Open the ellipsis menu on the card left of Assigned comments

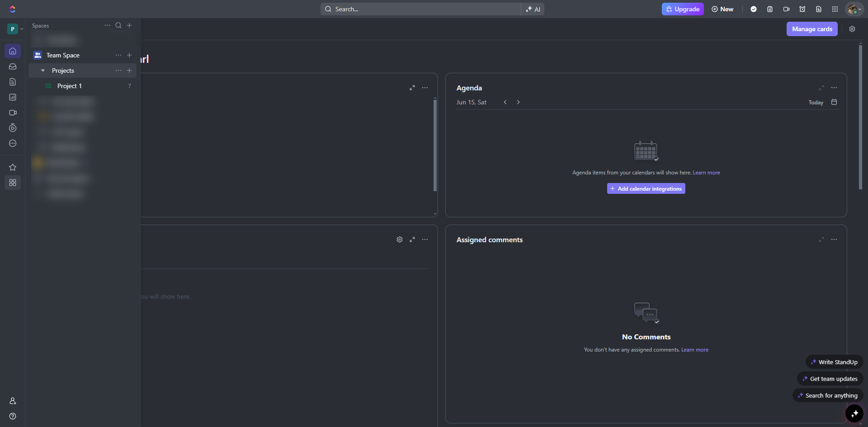425,239
